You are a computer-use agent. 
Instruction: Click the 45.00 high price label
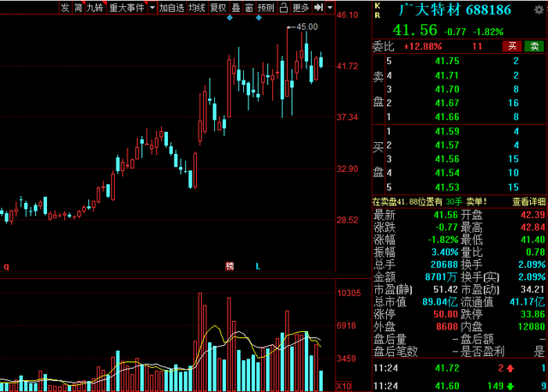pyautogui.click(x=307, y=27)
